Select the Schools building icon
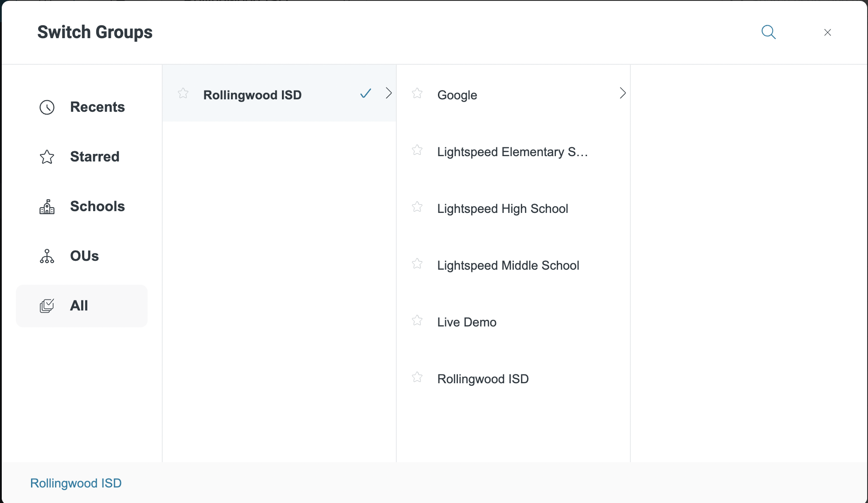This screenshot has width=868, height=503. coord(47,206)
